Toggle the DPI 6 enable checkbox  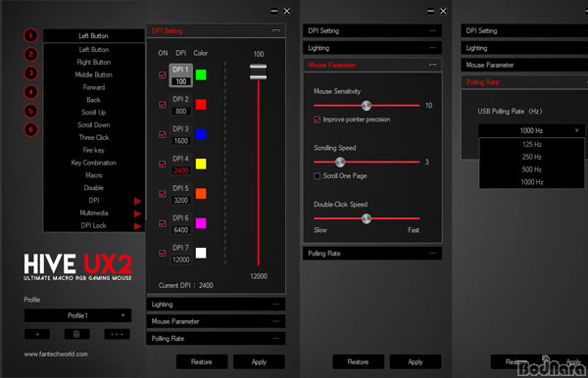[x=163, y=223]
